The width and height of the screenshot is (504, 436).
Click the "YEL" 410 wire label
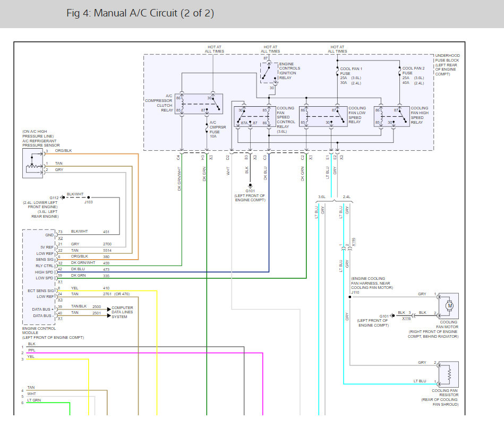point(74,288)
